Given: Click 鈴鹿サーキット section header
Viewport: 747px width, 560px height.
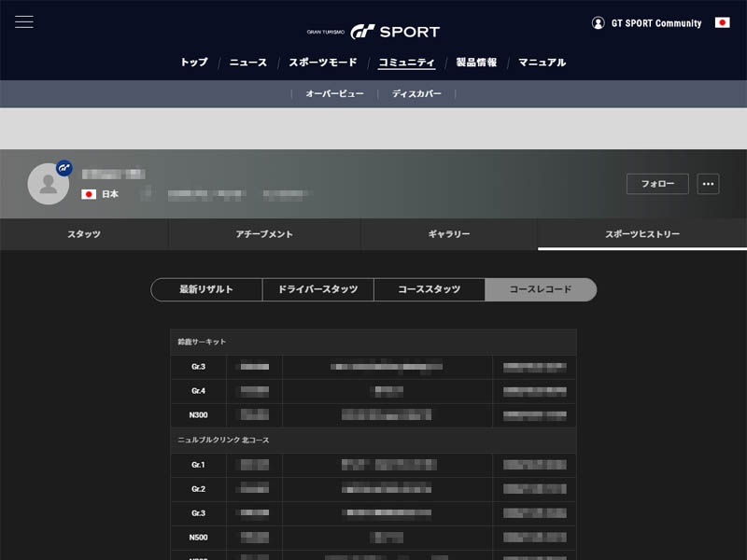Looking at the screenshot, I should tap(373, 342).
